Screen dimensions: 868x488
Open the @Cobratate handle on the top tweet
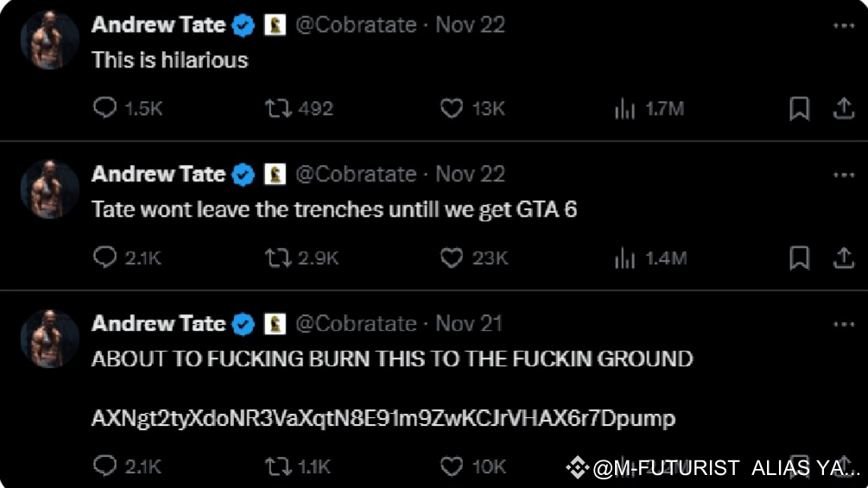click(356, 25)
